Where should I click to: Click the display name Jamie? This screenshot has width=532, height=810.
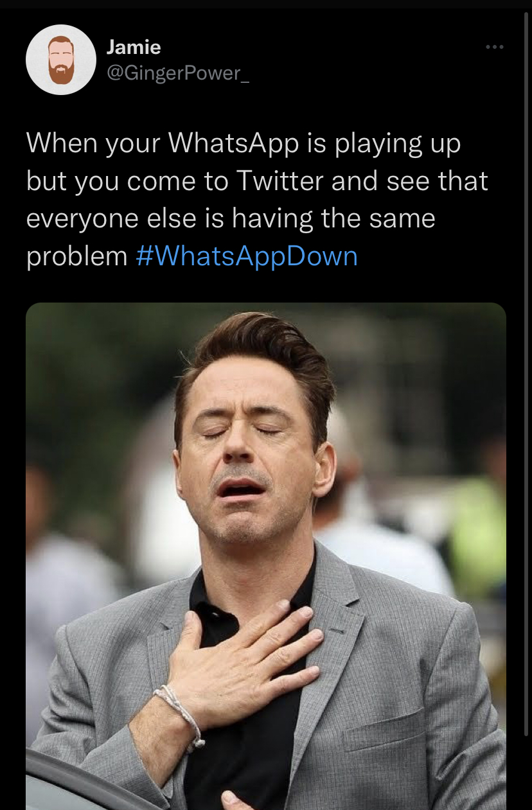[x=134, y=47]
